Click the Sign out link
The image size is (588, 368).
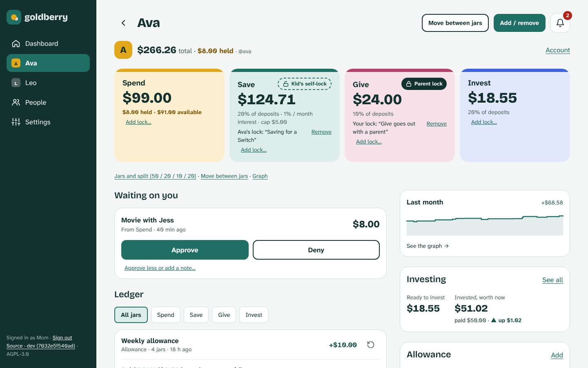pos(62,338)
